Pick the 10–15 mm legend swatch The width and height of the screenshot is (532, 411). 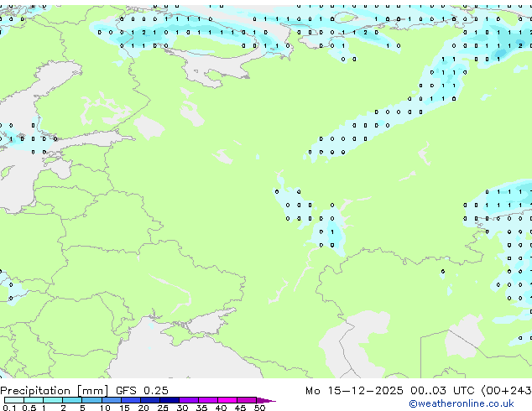[111, 400]
